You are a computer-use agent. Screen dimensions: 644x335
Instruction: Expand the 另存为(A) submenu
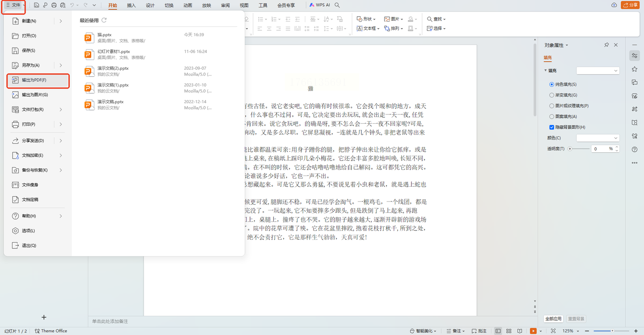(x=61, y=65)
